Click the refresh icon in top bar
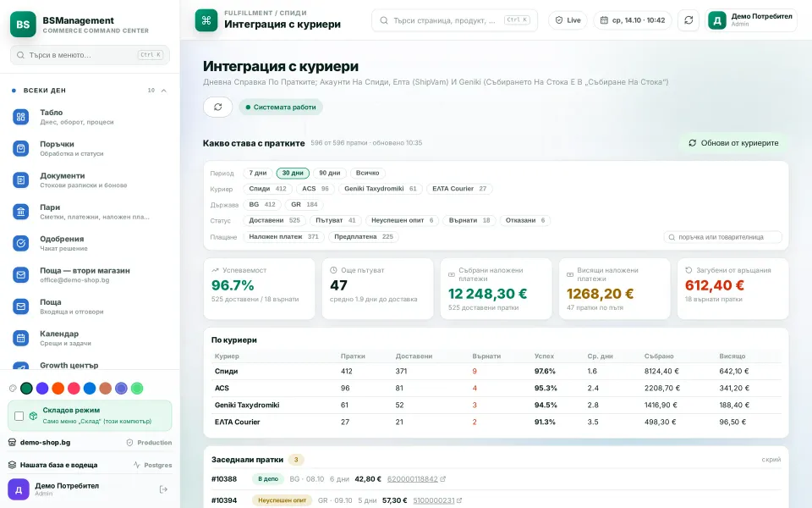 pos(689,20)
